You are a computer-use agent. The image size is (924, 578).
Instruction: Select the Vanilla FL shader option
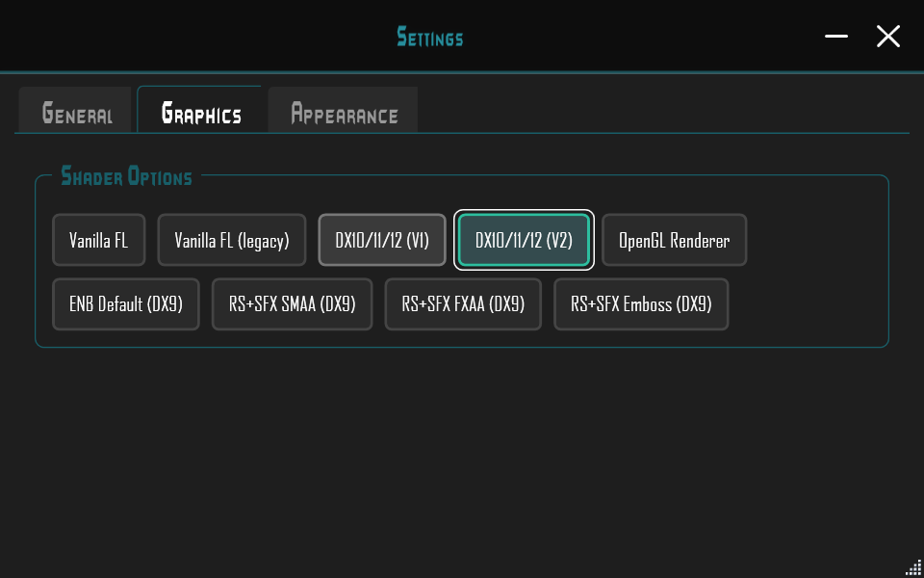(98, 240)
